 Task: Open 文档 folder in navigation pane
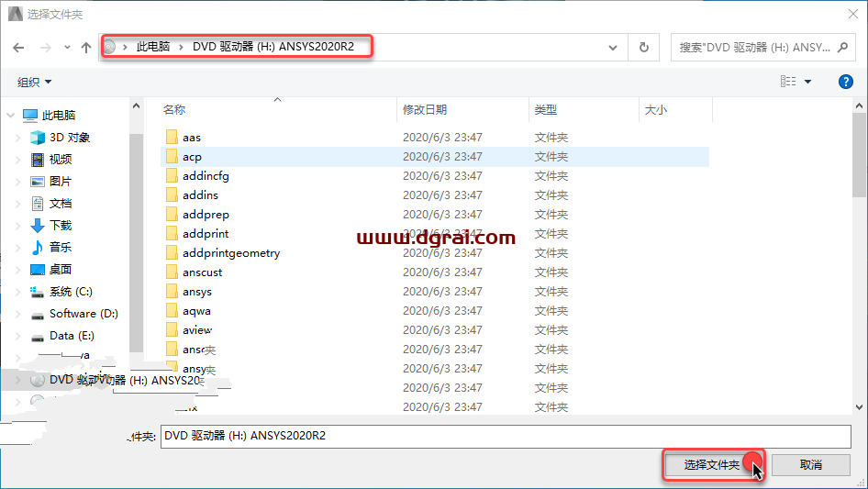click(x=61, y=204)
